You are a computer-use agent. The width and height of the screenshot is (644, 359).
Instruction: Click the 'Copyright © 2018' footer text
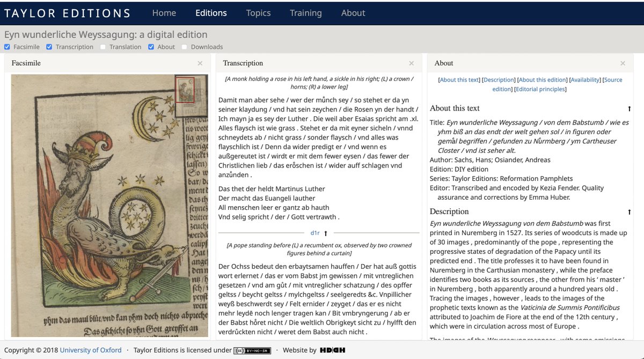[31, 350]
